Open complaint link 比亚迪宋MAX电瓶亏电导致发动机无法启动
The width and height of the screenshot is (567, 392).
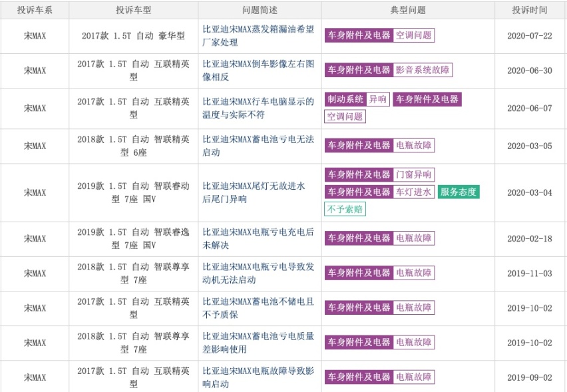click(x=258, y=273)
